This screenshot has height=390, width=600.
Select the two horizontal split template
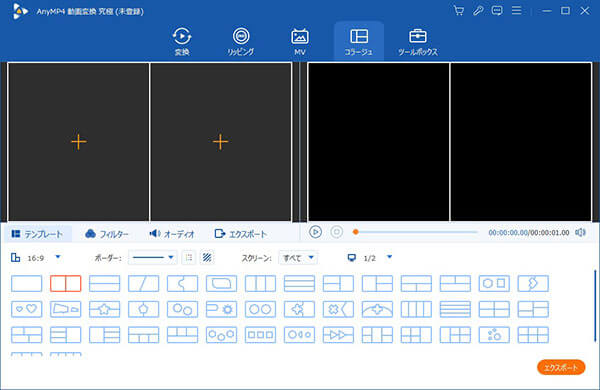(104, 284)
